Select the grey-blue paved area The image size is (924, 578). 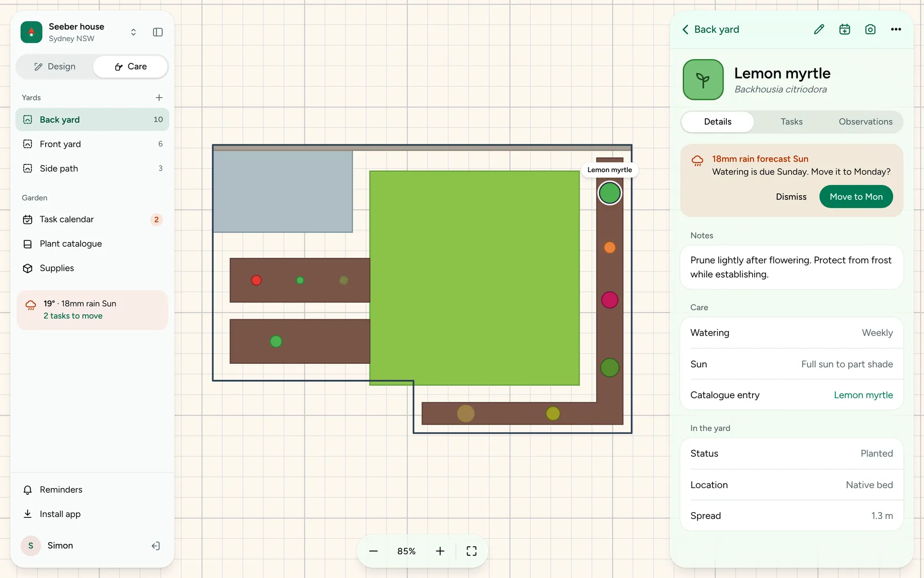click(x=283, y=191)
